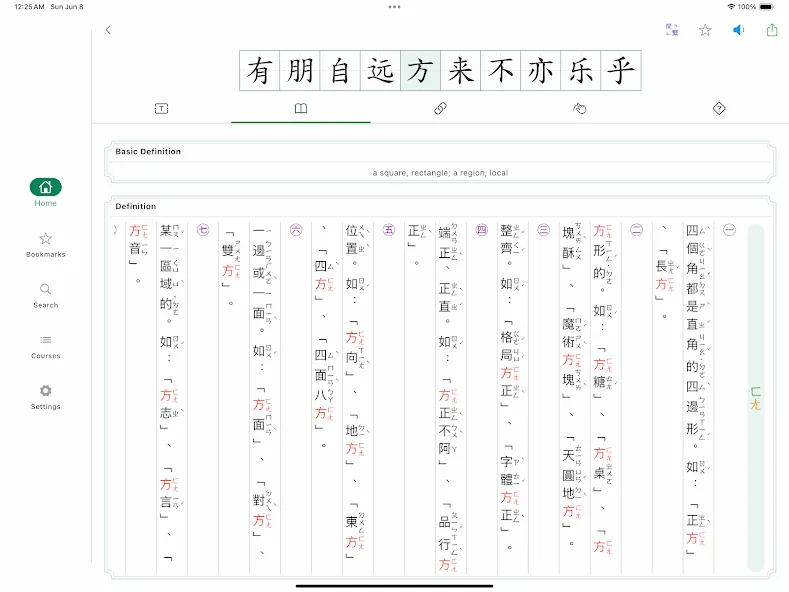
Task: Tap circled number 二 definition marker
Action: click(637, 230)
